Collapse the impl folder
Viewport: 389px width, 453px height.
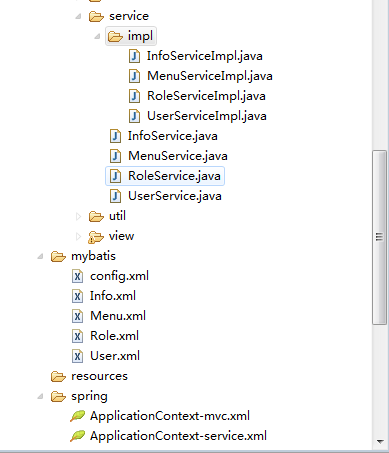97,36
